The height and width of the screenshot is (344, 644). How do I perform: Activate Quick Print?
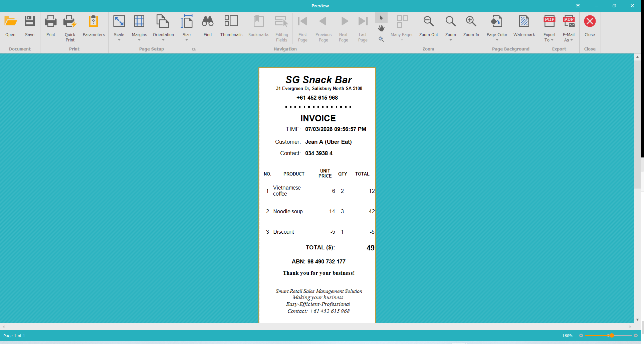coord(70,27)
